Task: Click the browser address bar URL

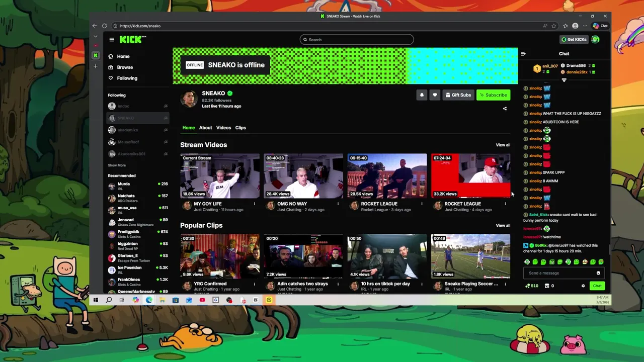Action: click(140, 26)
